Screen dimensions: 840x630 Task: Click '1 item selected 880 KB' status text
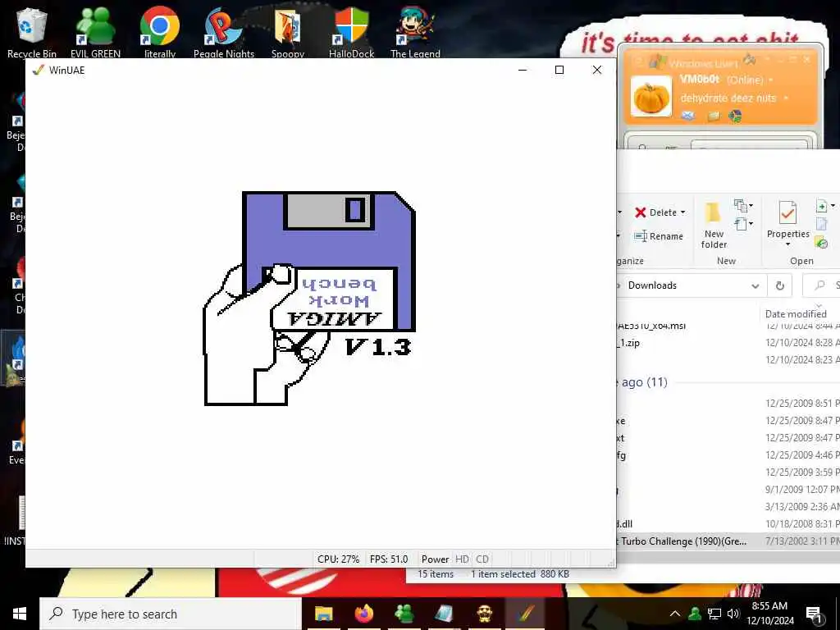(x=519, y=574)
